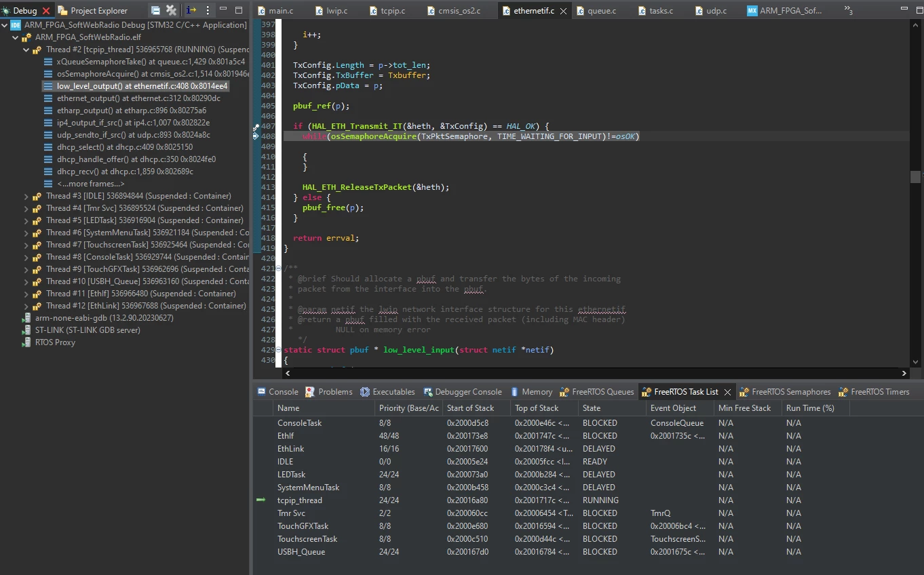Expand Thread #11 EthIf node
The height and width of the screenshot is (575, 924).
click(26, 294)
